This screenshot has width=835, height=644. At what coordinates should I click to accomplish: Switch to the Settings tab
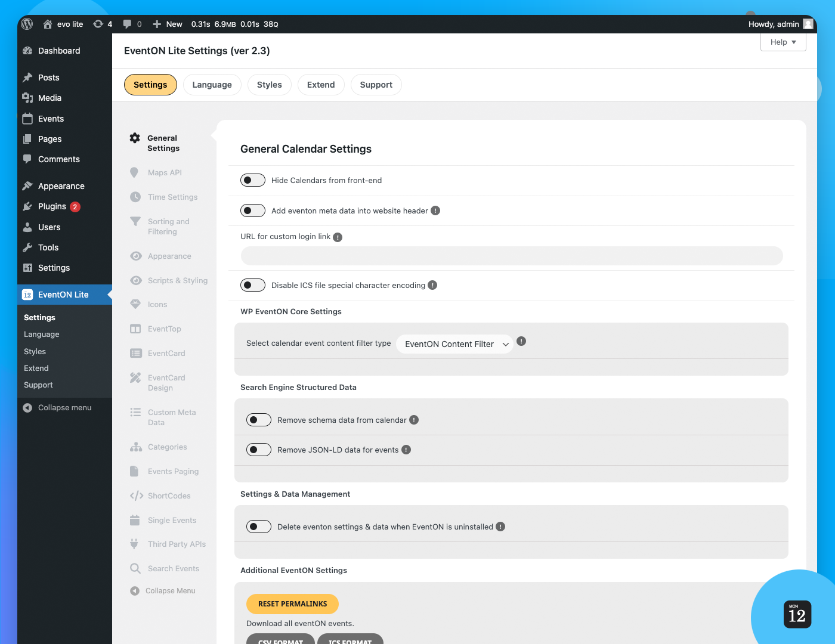tap(150, 85)
